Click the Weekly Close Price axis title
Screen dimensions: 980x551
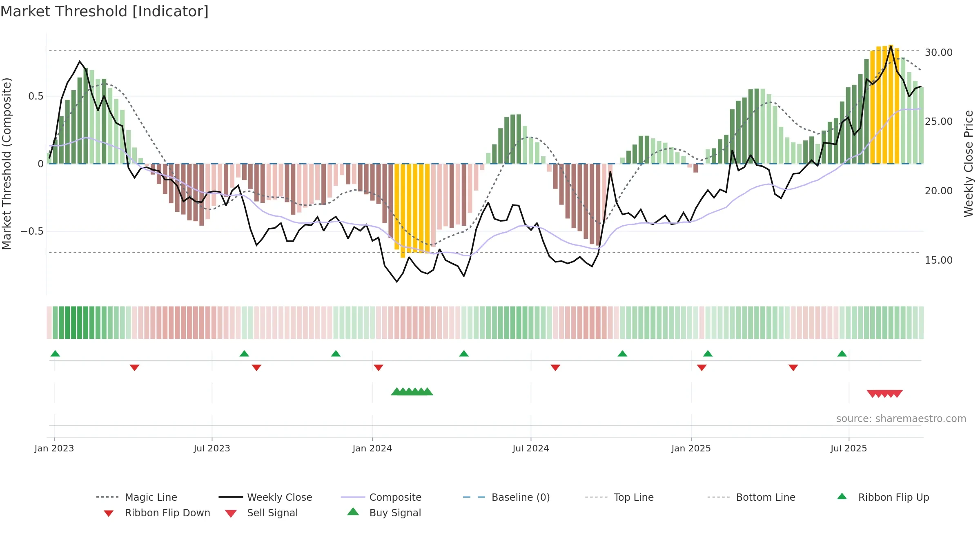[969, 163]
